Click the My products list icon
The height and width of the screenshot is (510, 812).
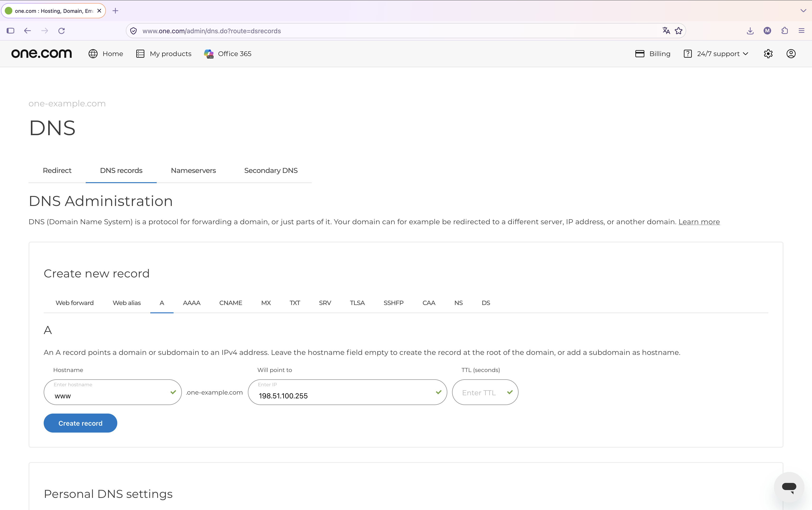140,54
